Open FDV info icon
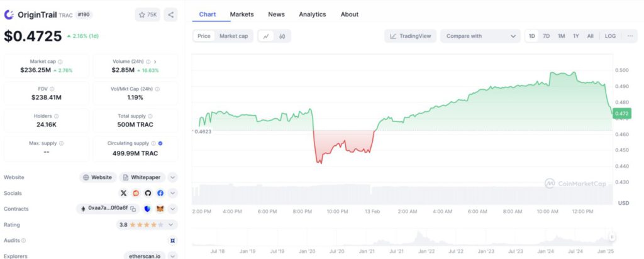Viewport: 644px width, 259px height. (52, 89)
